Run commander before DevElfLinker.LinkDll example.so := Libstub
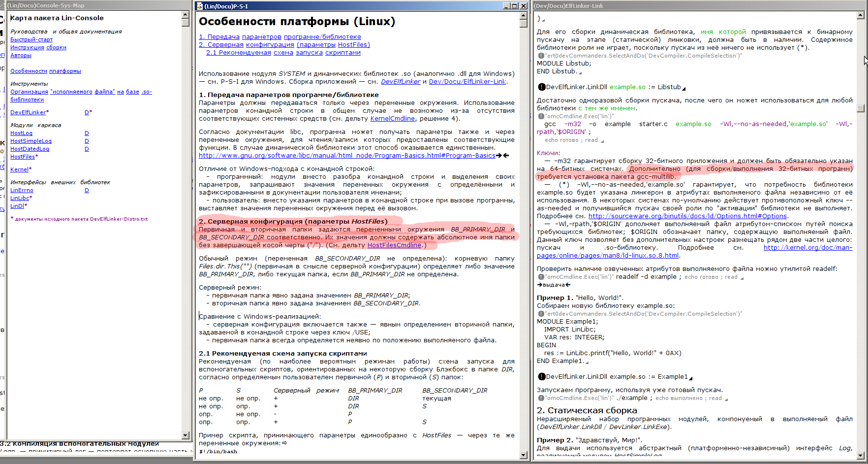This screenshot has width=868, height=464. click(x=541, y=87)
